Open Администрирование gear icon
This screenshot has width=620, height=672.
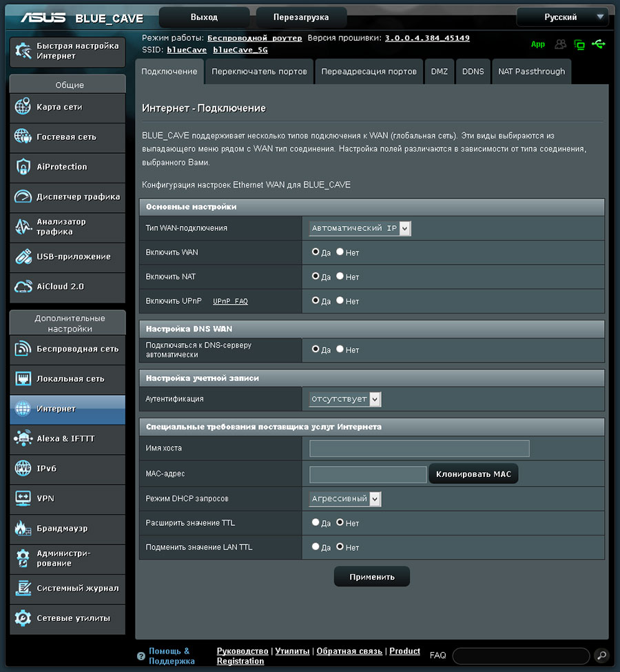click(x=23, y=558)
